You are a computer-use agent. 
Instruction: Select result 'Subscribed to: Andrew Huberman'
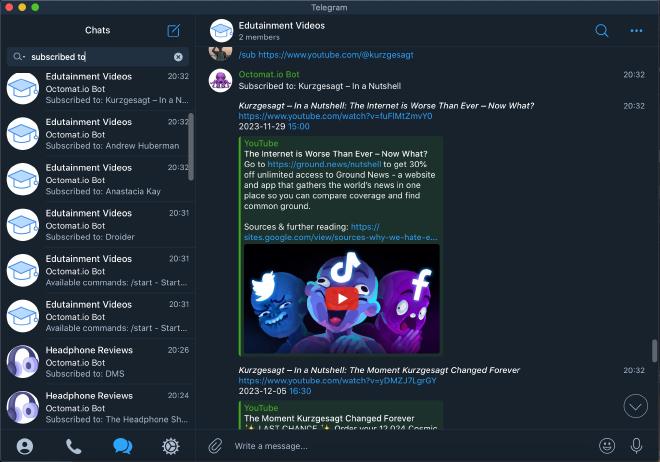point(98,134)
